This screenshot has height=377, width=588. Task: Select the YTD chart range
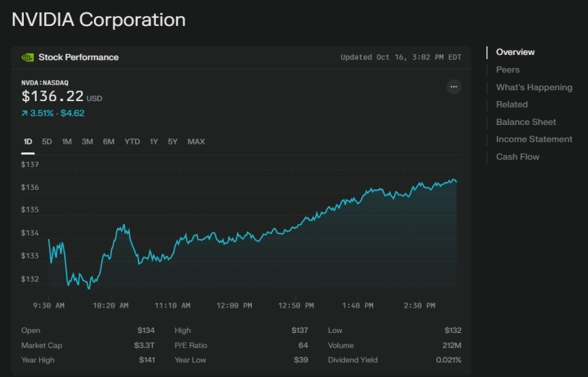tap(132, 142)
